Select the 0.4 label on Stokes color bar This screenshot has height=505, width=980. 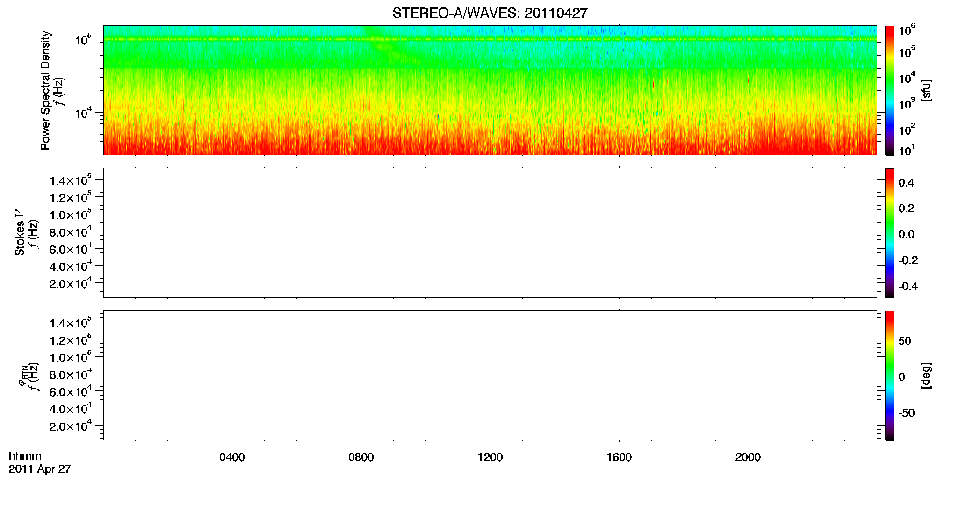[906, 183]
